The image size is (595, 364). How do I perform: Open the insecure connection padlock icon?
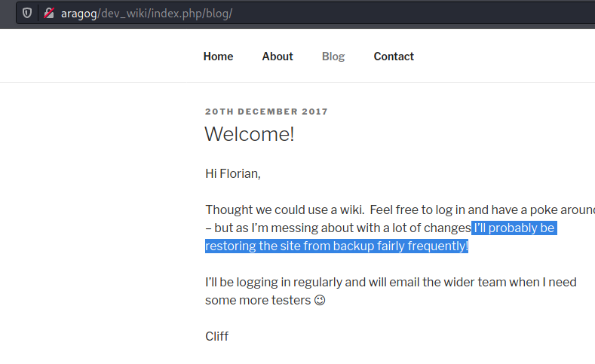tap(48, 14)
